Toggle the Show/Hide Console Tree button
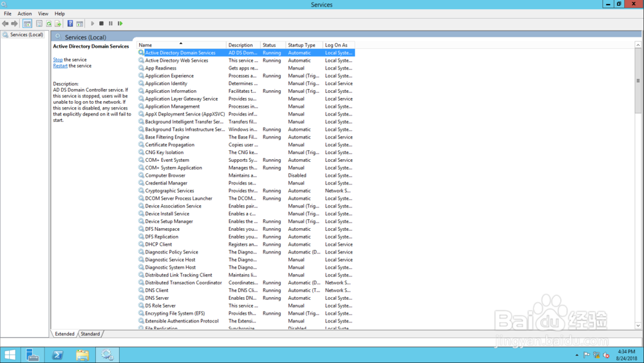Viewport: 644px width, 363px height. (x=27, y=23)
